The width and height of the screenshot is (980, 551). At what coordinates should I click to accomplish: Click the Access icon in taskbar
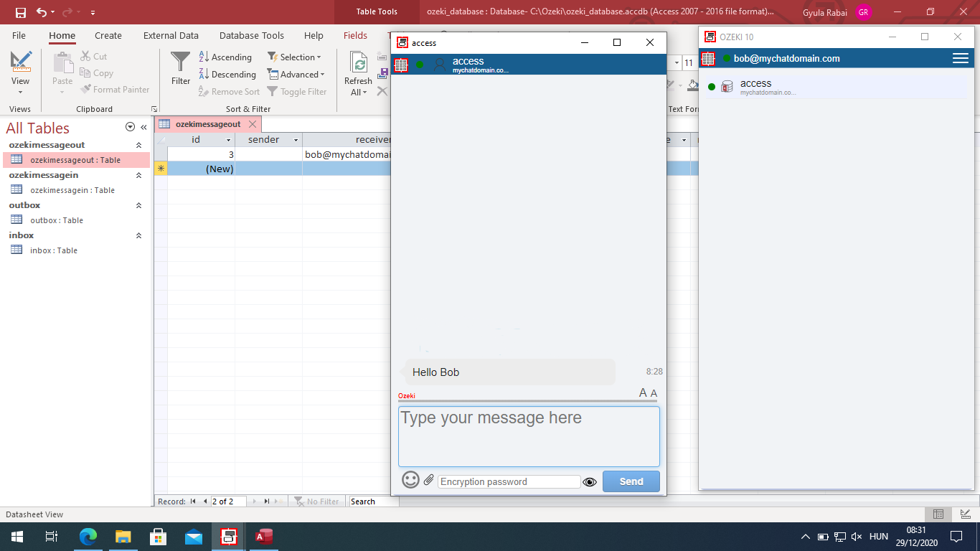point(264,537)
